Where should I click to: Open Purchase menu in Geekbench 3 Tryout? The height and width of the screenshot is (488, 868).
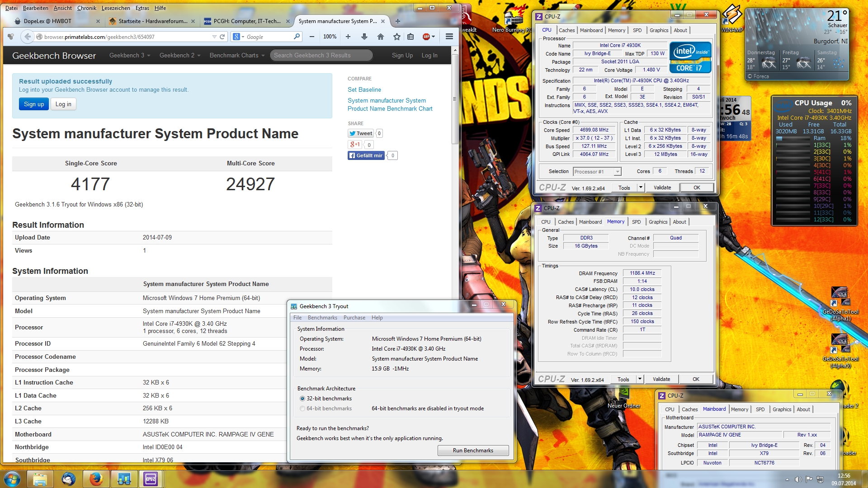coord(354,318)
